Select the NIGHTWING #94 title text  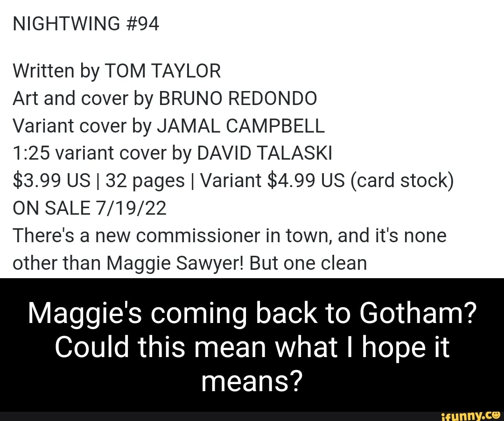pos(86,24)
